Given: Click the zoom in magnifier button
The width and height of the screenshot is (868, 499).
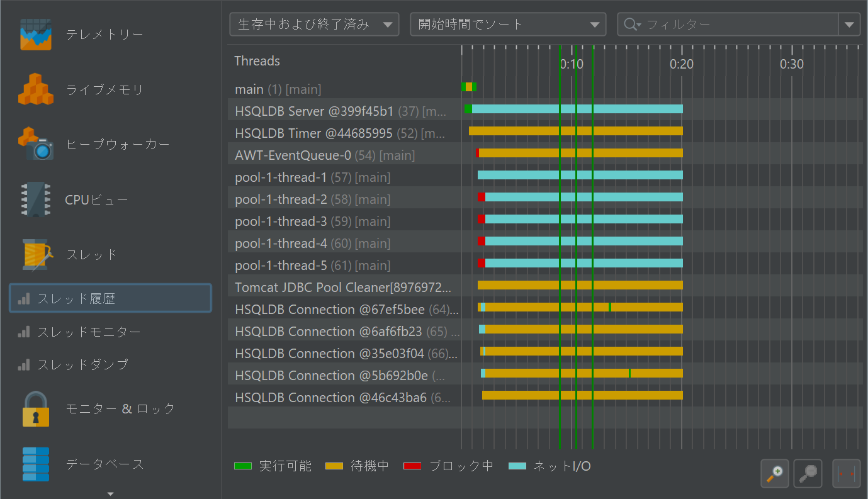Looking at the screenshot, I should (775, 474).
